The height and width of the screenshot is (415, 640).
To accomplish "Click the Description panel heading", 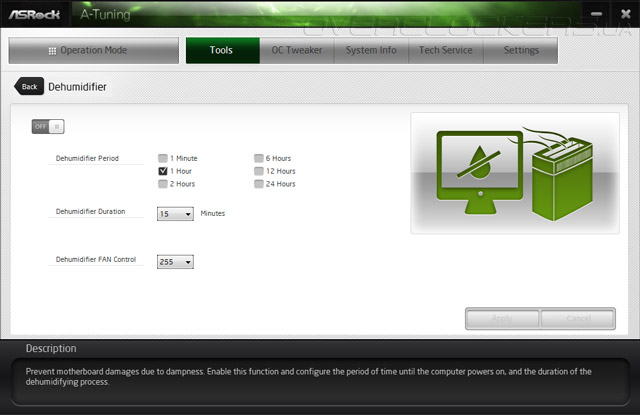I will point(51,348).
